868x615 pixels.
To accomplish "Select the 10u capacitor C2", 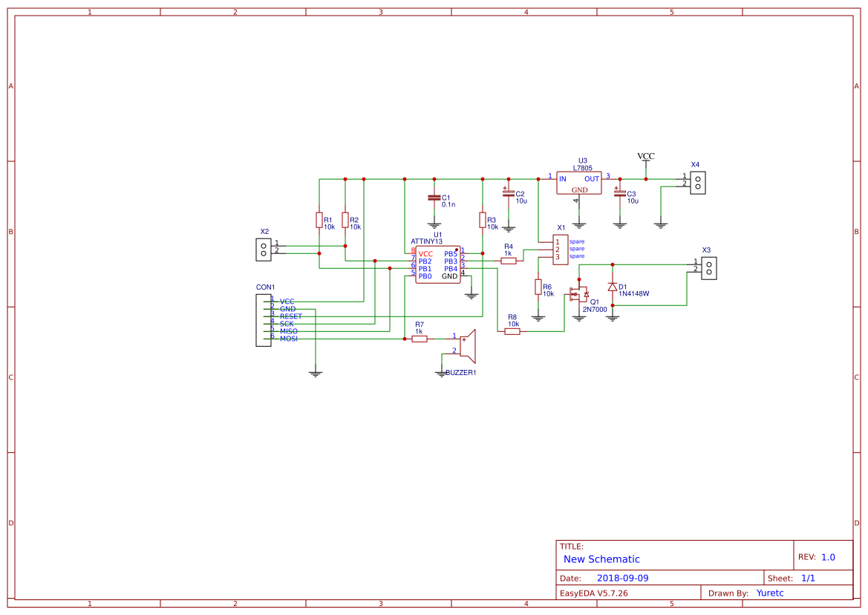I will point(509,195).
